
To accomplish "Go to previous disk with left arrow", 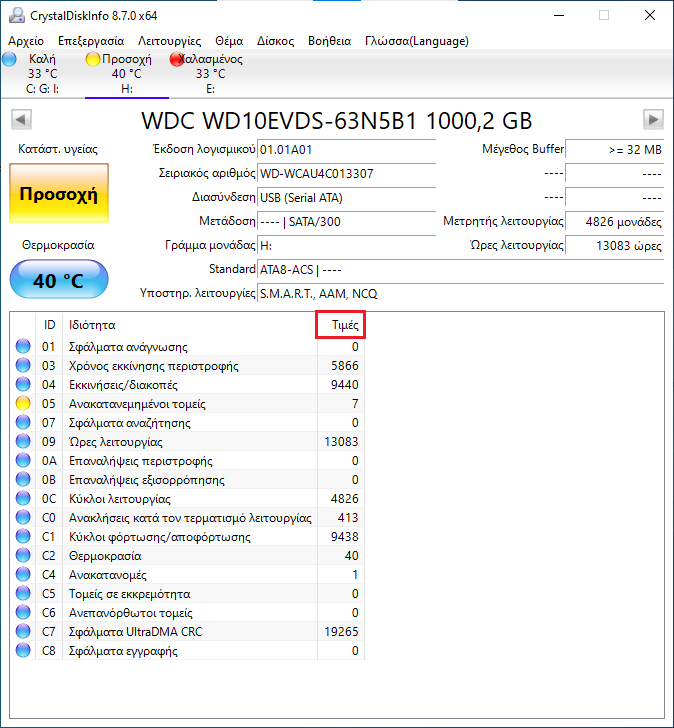I will tap(21, 120).
